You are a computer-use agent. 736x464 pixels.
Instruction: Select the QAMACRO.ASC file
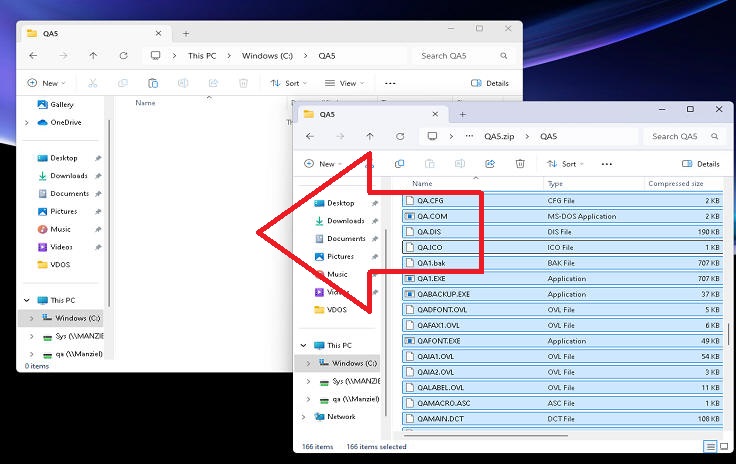(x=562, y=403)
